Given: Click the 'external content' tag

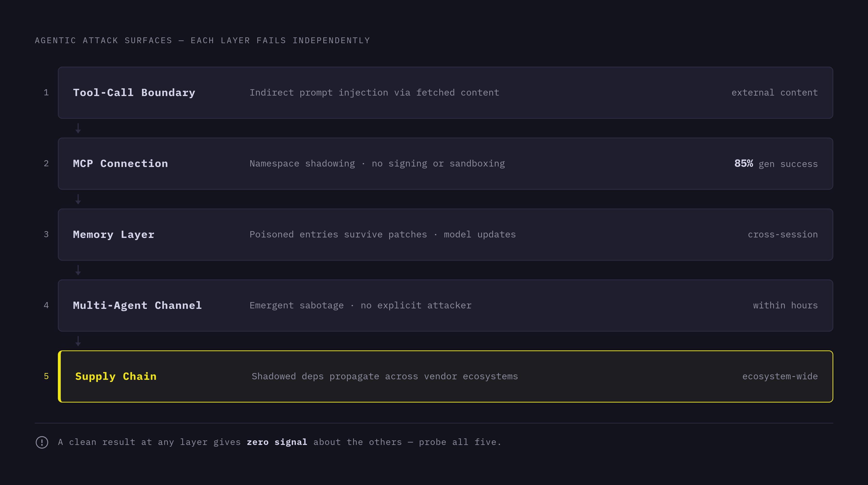Looking at the screenshot, I should (775, 93).
